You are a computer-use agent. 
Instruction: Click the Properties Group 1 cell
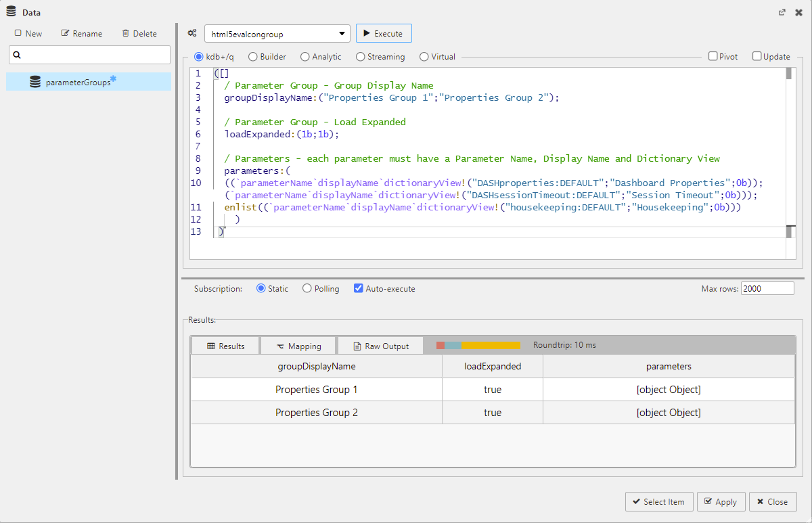317,390
